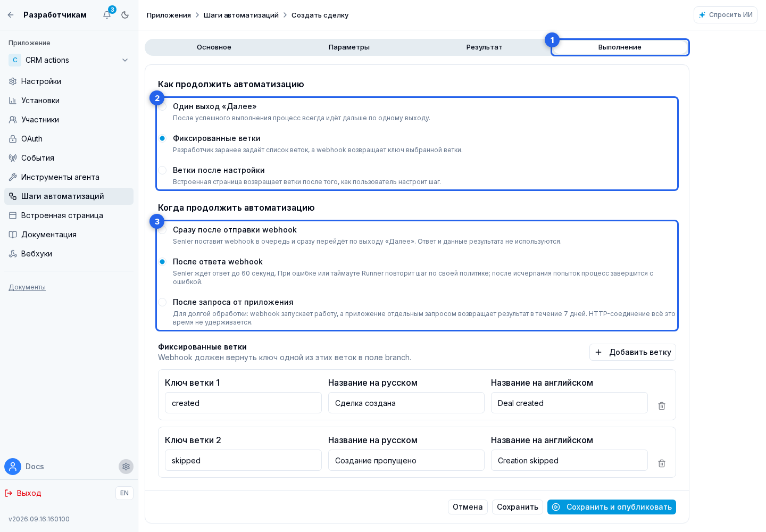766x532 pixels.
Task: Open Инструменты агента section
Action: point(69,177)
